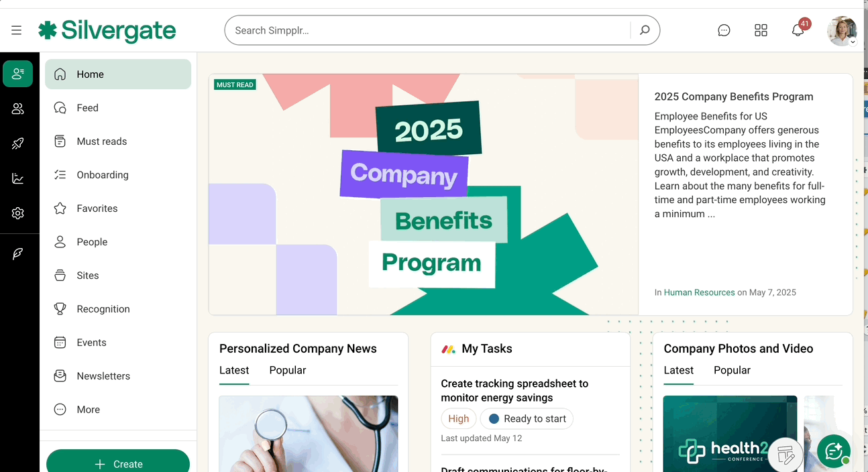Select Popular tab in Company Photos and Video
The height and width of the screenshot is (472, 868).
click(732, 370)
